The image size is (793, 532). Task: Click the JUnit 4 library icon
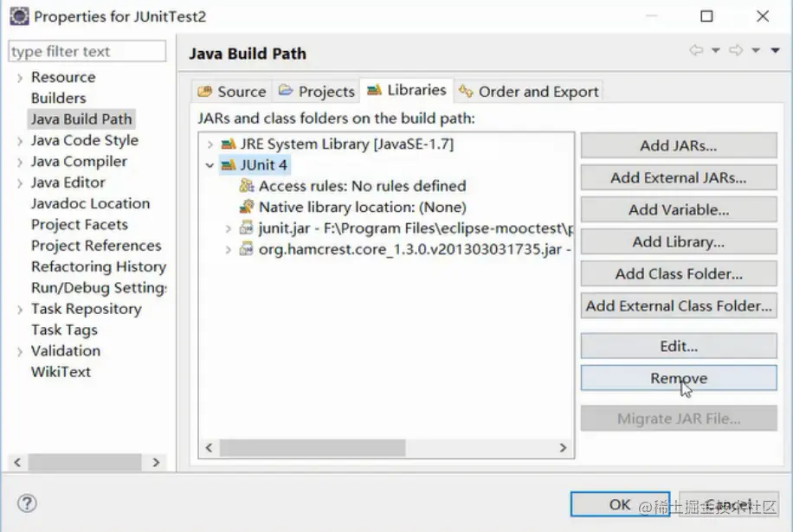pos(229,165)
